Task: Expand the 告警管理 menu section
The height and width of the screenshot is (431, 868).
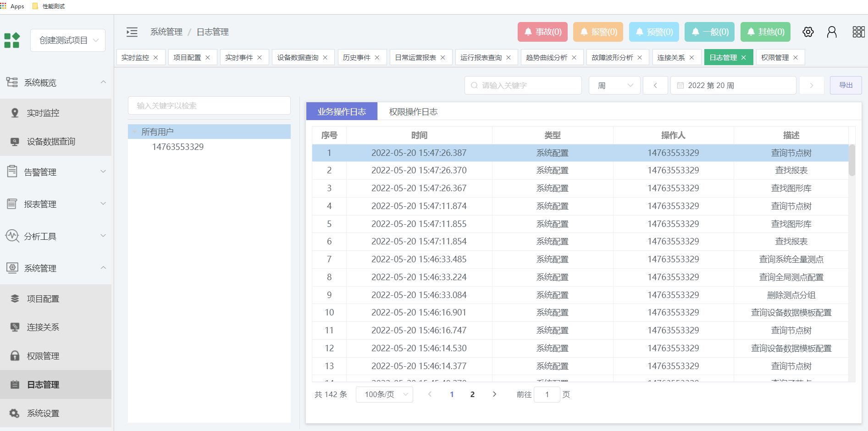Action: pyautogui.click(x=103, y=171)
